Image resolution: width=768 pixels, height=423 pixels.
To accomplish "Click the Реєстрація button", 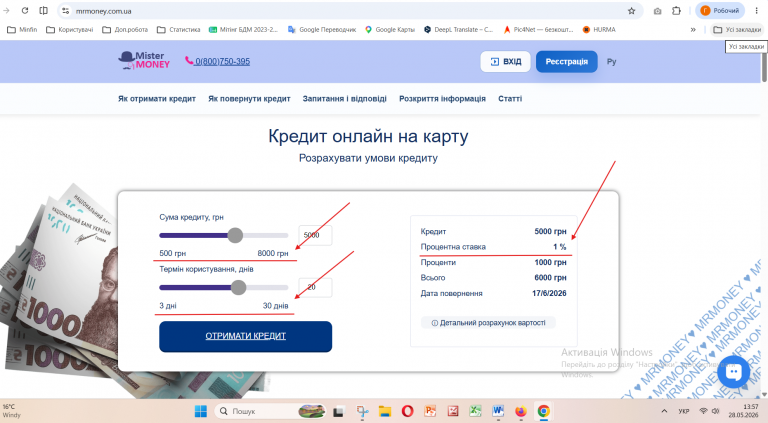I will (567, 62).
